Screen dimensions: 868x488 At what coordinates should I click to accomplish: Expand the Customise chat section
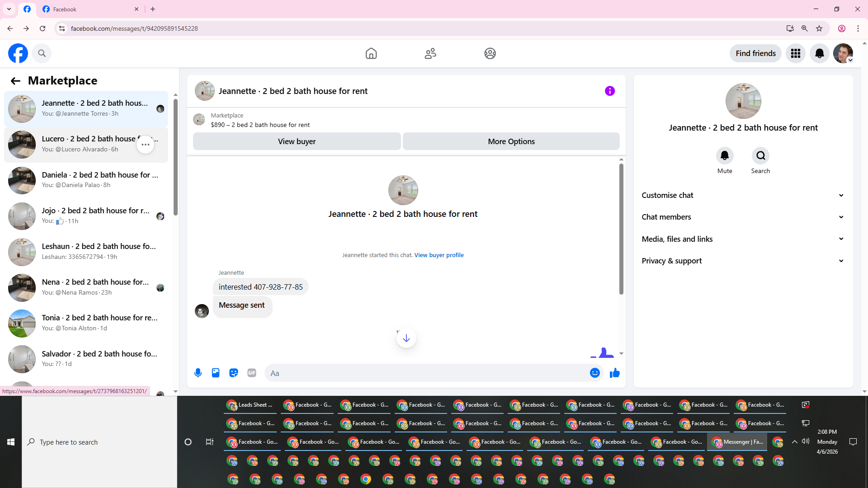coord(743,195)
